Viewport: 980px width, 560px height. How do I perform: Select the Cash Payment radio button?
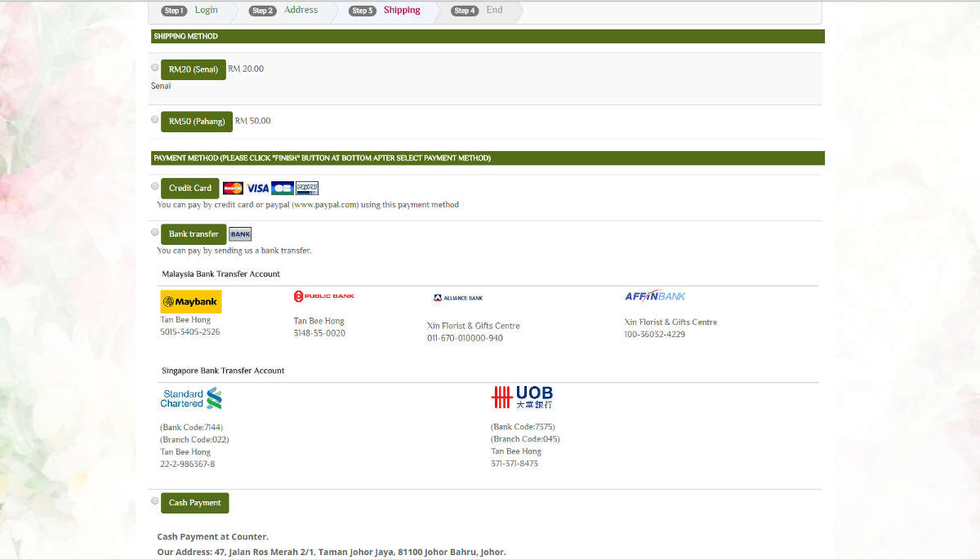click(x=155, y=500)
